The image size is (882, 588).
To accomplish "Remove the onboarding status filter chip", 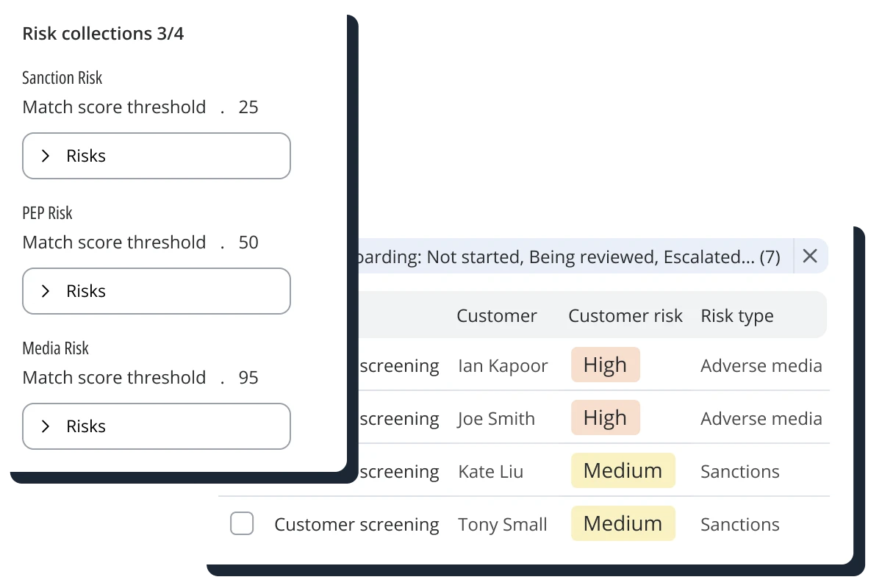I will (x=810, y=256).
